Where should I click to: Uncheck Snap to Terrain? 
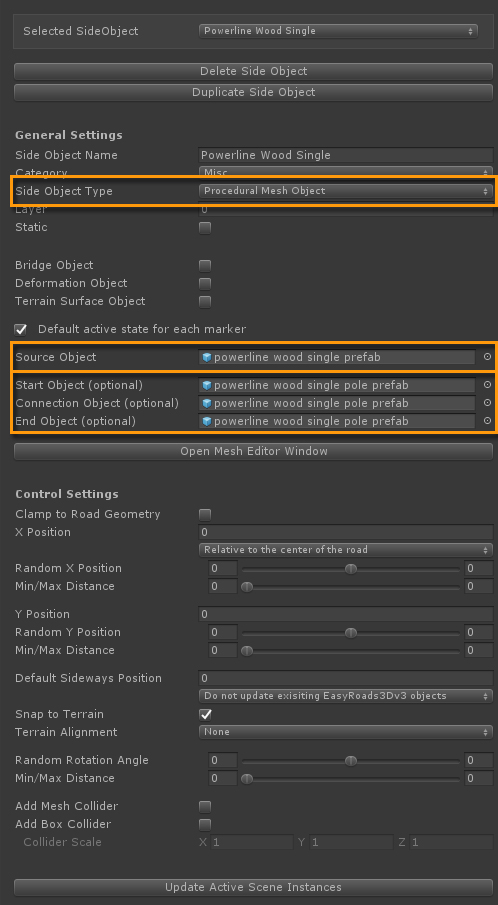(205, 715)
